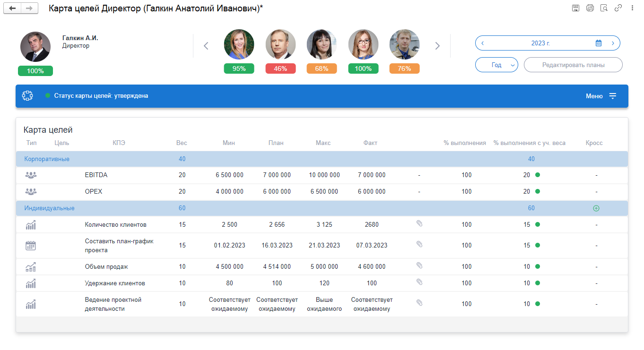Select employee avatar with 46% result
The width and height of the screenshot is (644, 350).
[x=280, y=44]
